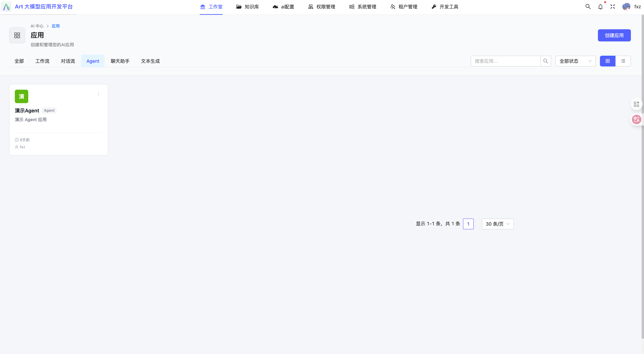The width and height of the screenshot is (644, 354).
Task: Click the AI 中心 breadcrumb link
Action: point(37,26)
